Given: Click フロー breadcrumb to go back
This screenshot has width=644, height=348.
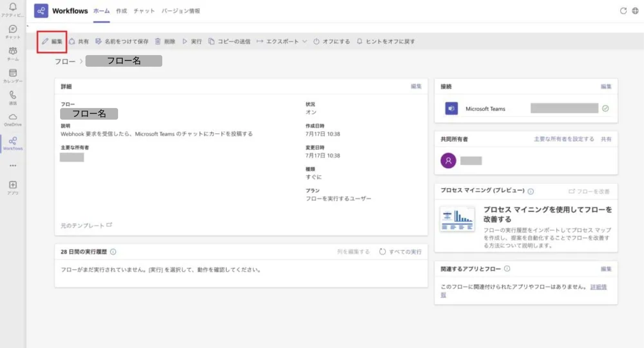Looking at the screenshot, I should (65, 61).
